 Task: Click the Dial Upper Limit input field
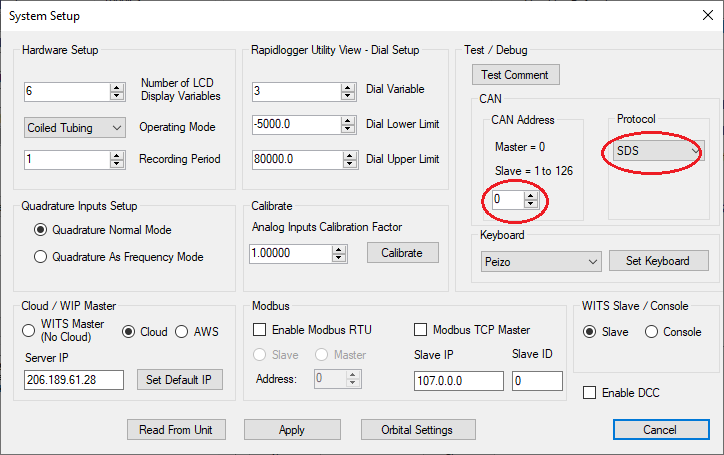click(297, 160)
